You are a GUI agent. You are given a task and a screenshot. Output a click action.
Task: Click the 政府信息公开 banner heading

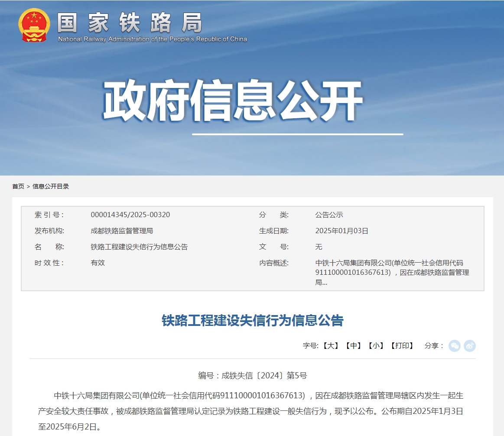233,101
